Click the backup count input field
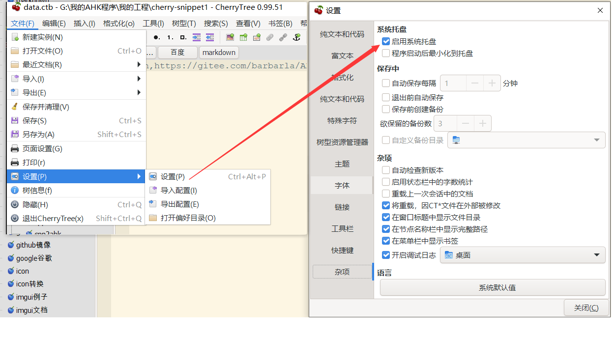615x364 pixels. point(445,124)
